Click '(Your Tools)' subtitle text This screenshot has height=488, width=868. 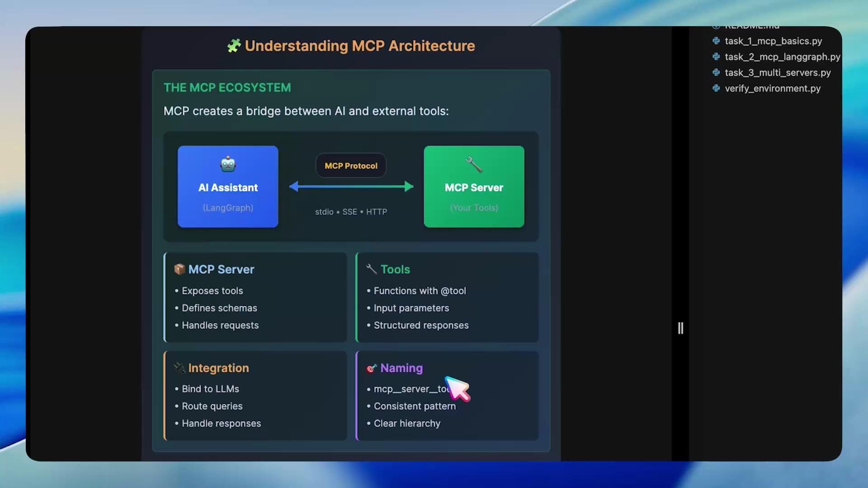point(474,208)
